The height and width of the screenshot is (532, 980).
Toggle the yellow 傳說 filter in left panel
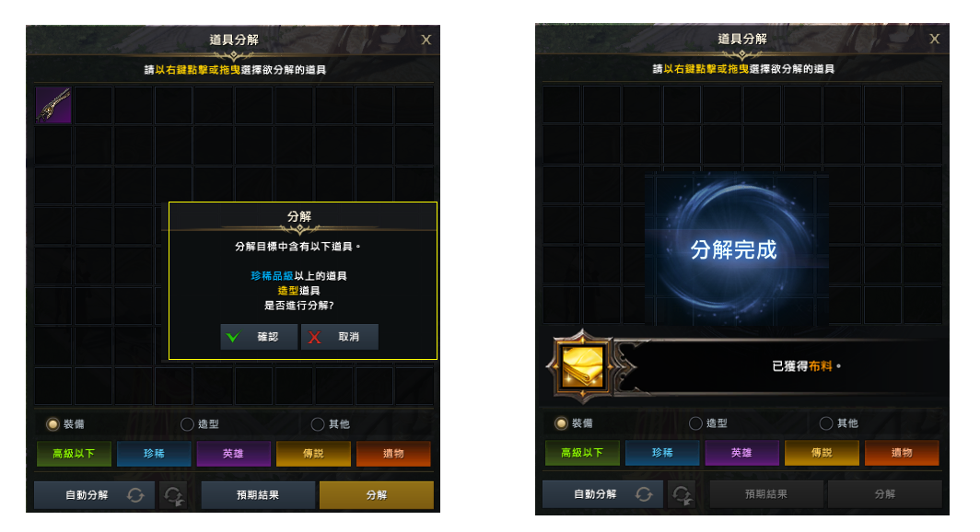coord(314,454)
